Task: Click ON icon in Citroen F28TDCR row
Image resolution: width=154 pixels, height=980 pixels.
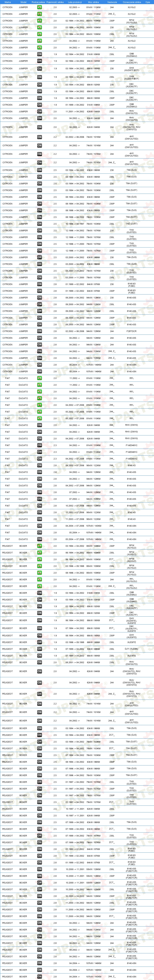Action: coord(39,331)
